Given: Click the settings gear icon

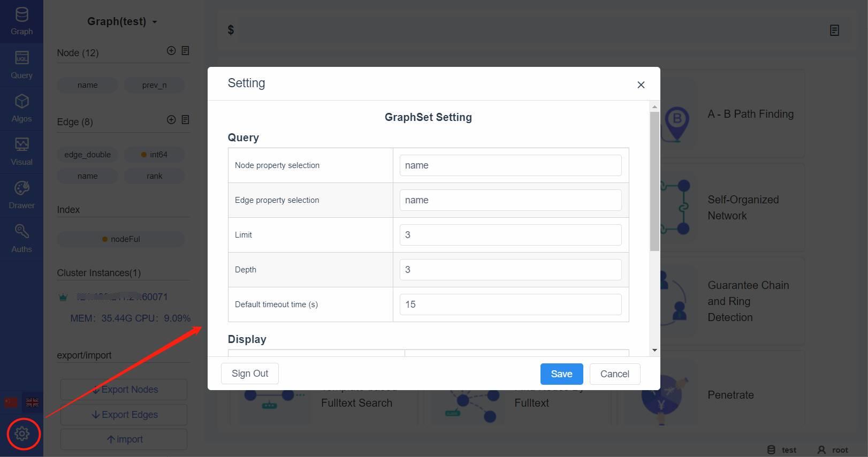Looking at the screenshot, I should 22,433.
